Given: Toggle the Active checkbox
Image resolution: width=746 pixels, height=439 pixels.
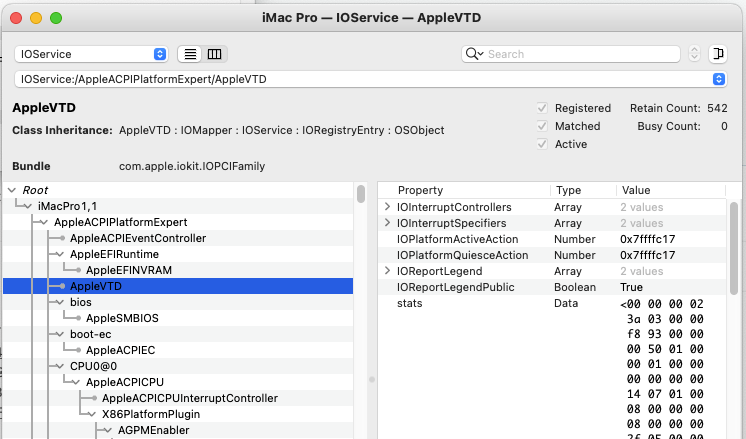Looking at the screenshot, I should click(x=542, y=144).
